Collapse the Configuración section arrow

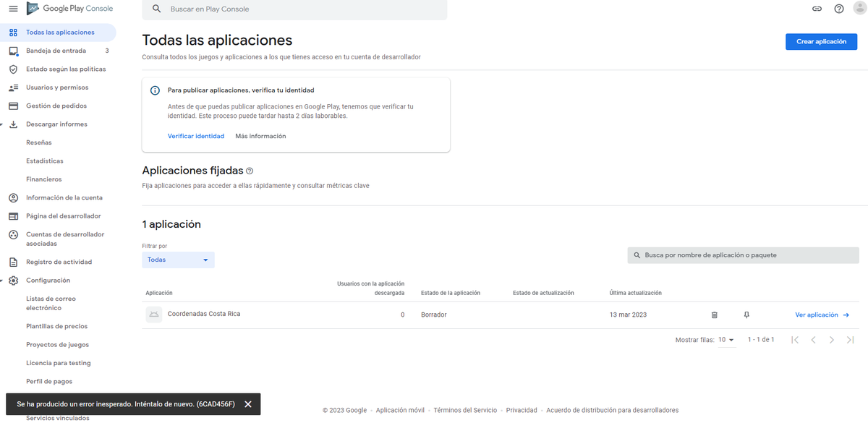(2, 281)
